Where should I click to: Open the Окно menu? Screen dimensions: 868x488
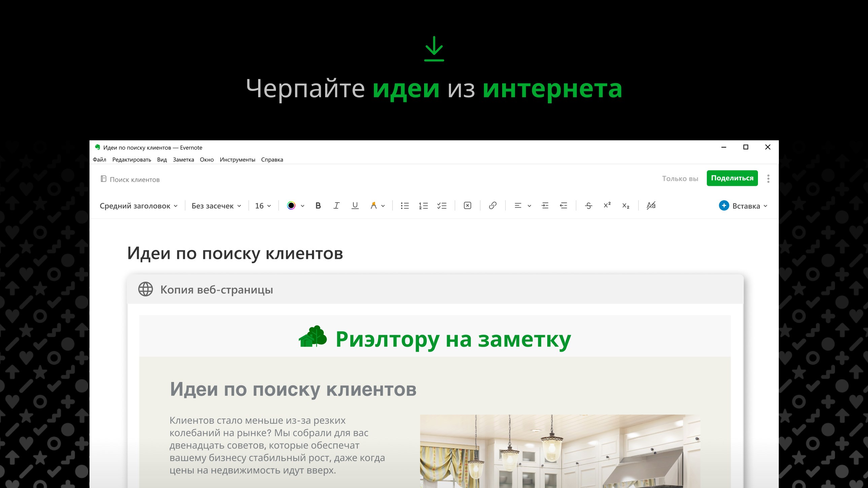[x=207, y=160]
